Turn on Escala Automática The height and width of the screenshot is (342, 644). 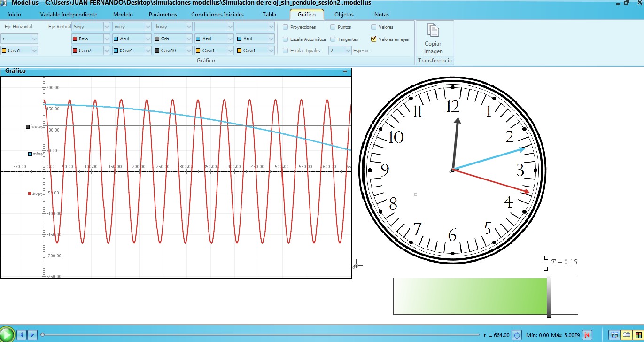(286, 39)
